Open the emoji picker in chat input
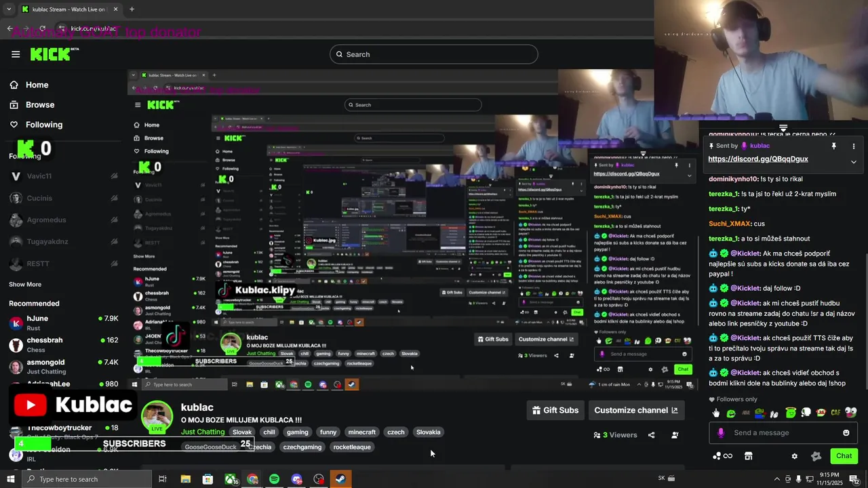Screen dimensions: 868x488 click(846, 432)
